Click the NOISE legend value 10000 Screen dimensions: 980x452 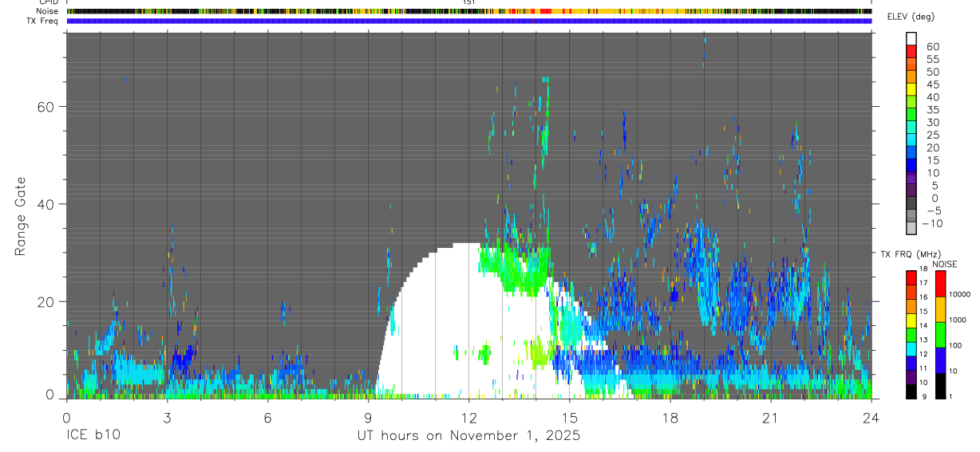[x=958, y=294]
